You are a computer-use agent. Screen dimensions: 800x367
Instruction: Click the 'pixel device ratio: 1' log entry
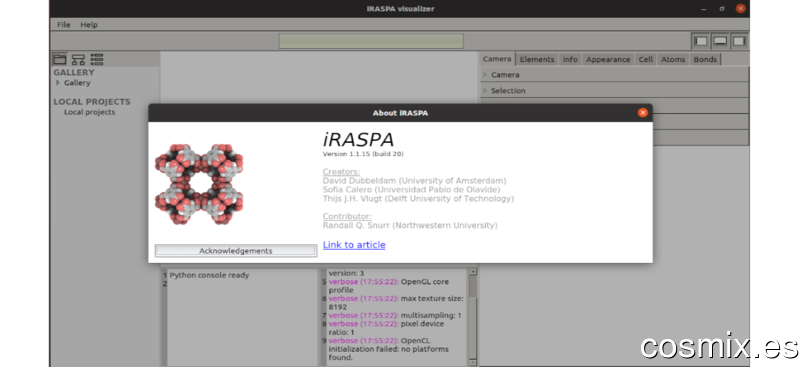[x=386, y=328]
